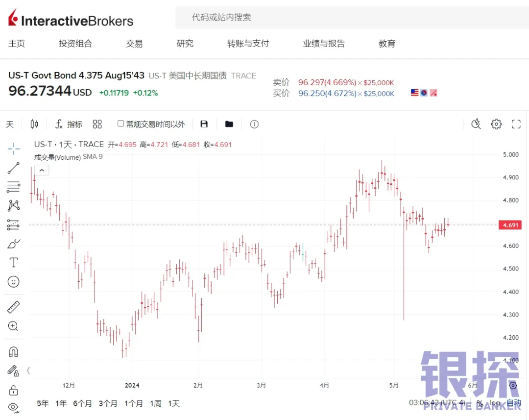Select the ruler measure tool
Viewport: 529px width, 420px height.
pyautogui.click(x=14, y=307)
